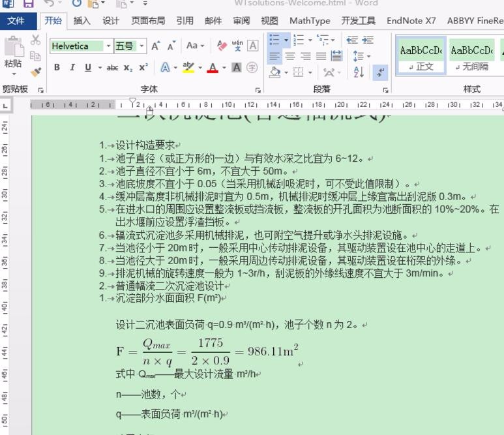Expand the Change Case Aa menu

click(x=195, y=46)
